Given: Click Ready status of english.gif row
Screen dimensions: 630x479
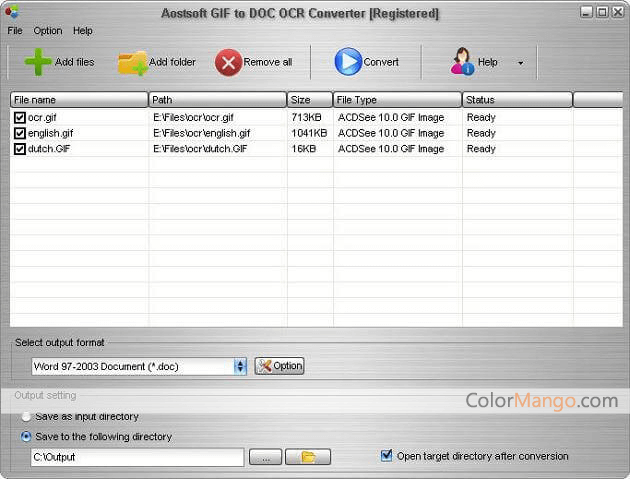Looking at the screenshot, I should tap(481, 133).
